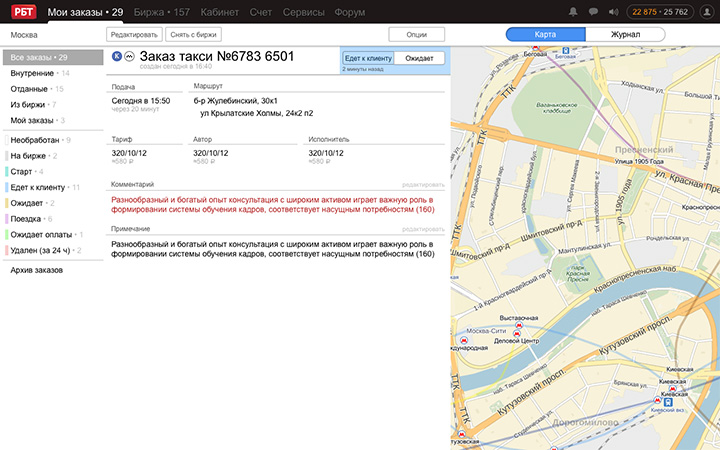The width and height of the screenshot is (720, 450).
Task: Filter by Ожидает sidebar status
Action: pyautogui.click(x=32, y=203)
